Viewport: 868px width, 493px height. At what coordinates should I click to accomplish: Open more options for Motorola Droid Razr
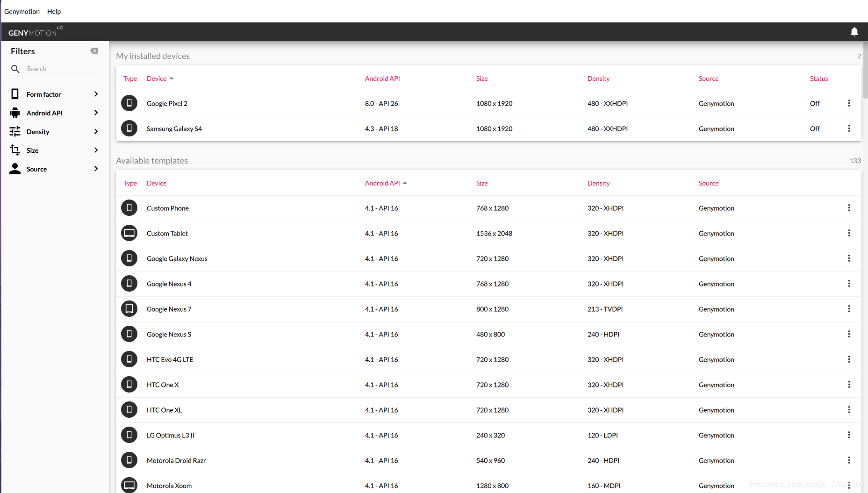click(849, 460)
